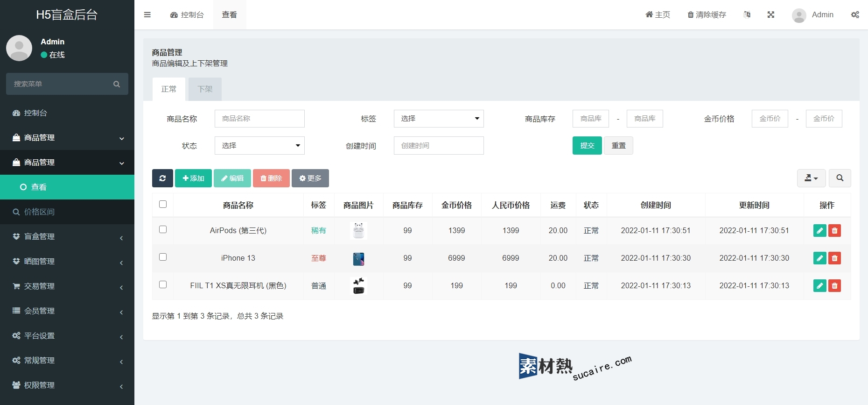Go to 主页 home link in header
Viewport: 868px width, 405px height.
pos(658,14)
